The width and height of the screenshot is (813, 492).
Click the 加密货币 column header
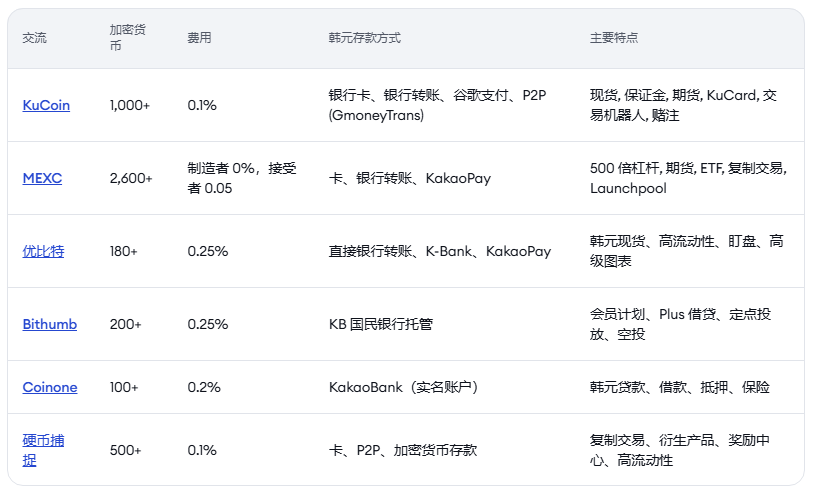(x=128, y=38)
